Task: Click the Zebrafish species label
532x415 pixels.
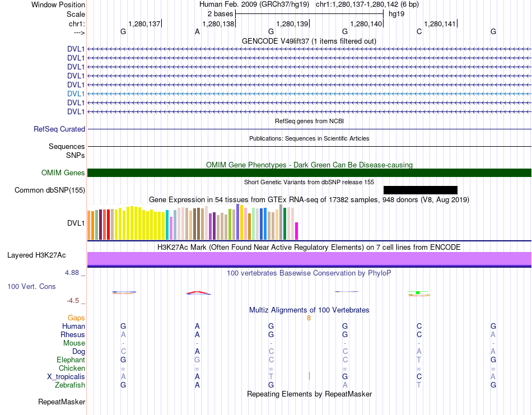Action: click(x=70, y=385)
